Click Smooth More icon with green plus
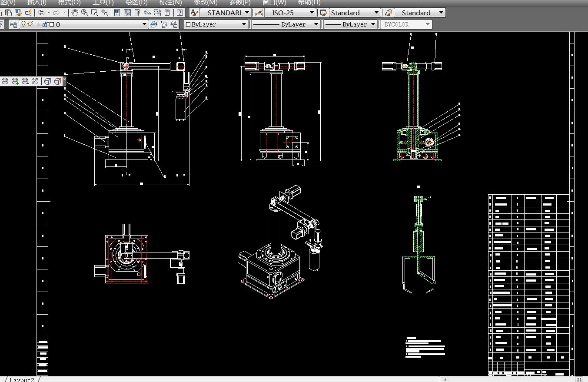 [15, 81]
